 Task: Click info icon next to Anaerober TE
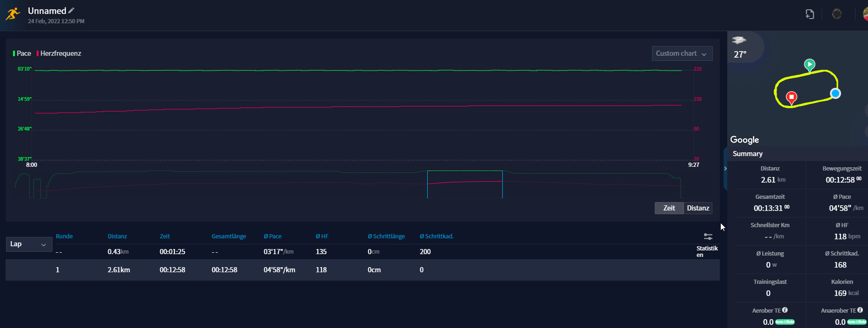click(x=860, y=310)
